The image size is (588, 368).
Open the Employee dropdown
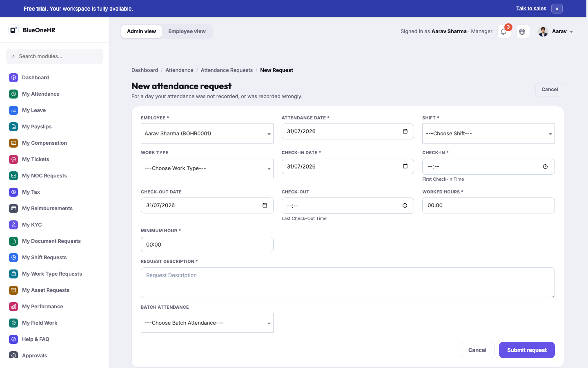(207, 134)
